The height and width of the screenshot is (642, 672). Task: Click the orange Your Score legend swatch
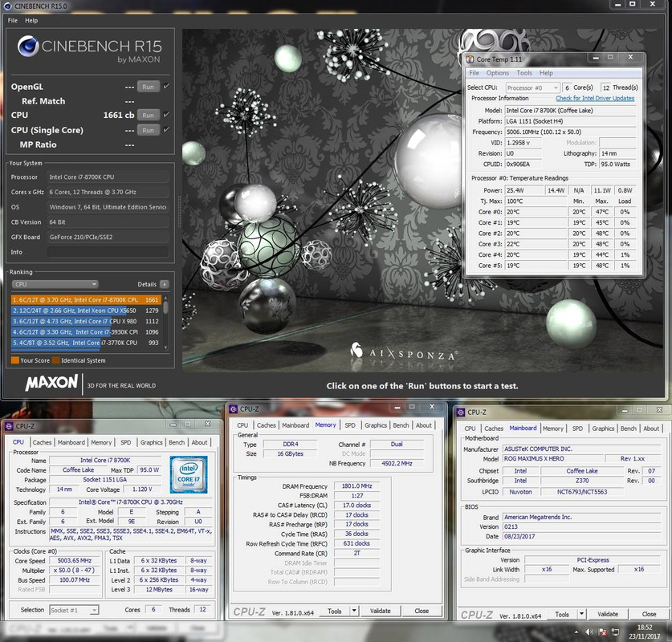click(x=15, y=360)
